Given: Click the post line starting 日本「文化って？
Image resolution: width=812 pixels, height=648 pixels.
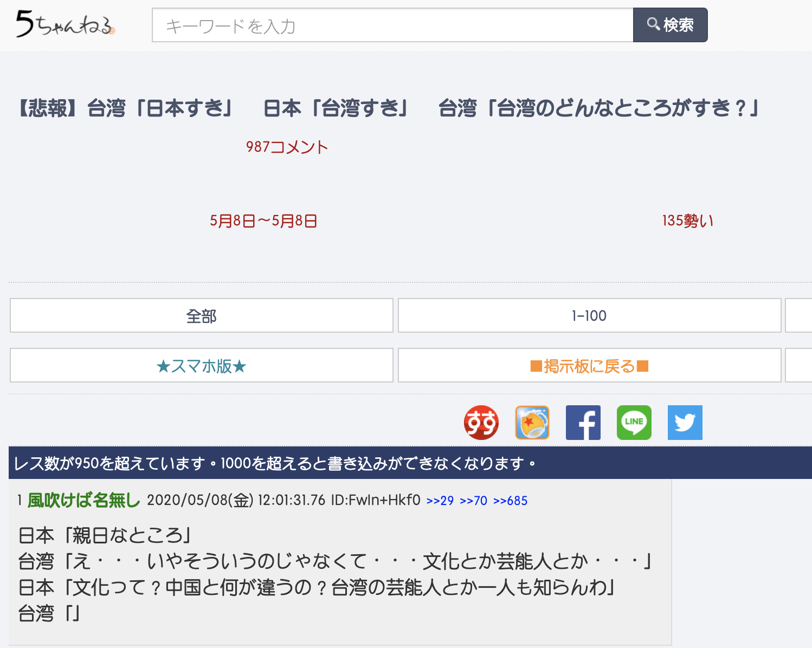Looking at the screenshot, I should [x=317, y=587].
